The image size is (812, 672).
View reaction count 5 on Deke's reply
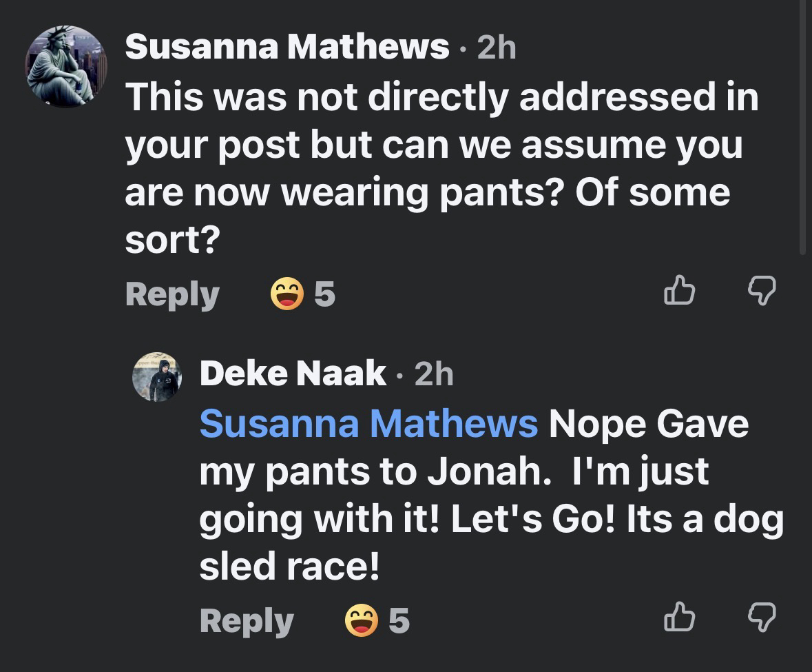click(x=399, y=621)
